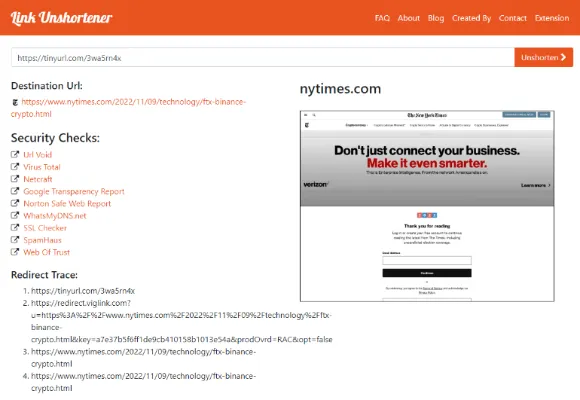Click external link icon next to Virus Total
Screen dimensions: 580x400
tap(15, 167)
